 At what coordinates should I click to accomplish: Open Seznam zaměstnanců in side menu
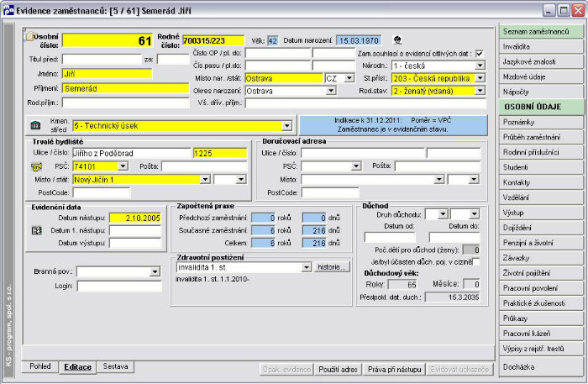click(541, 31)
